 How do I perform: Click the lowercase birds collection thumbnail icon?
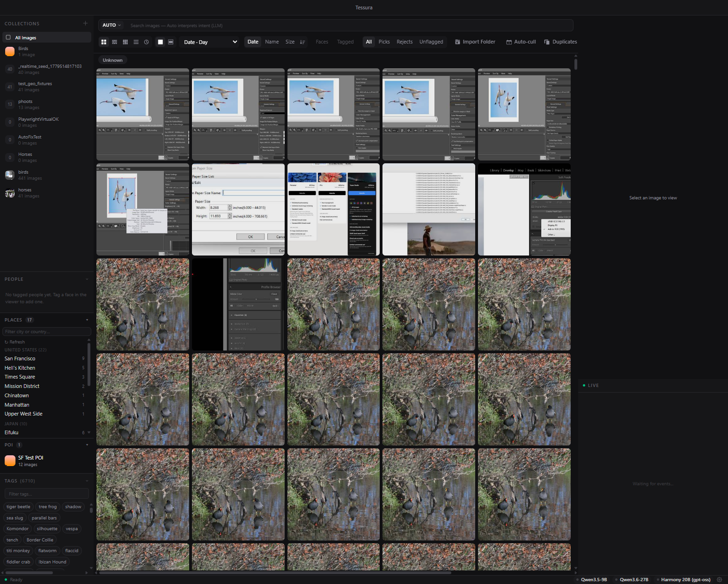[x=10, y=175]
